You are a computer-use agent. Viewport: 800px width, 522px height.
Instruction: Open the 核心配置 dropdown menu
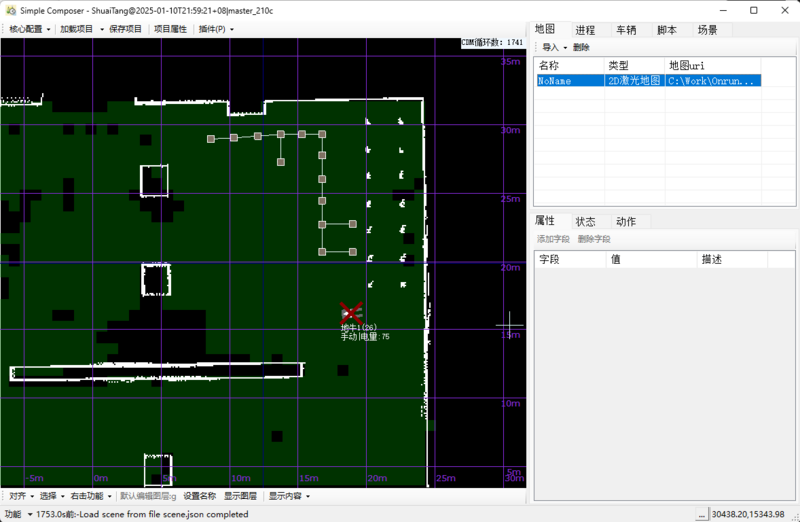[x=29, y=29]
